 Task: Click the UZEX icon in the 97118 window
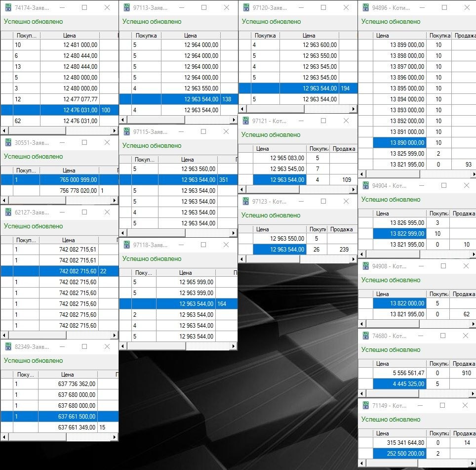(126, 245)
